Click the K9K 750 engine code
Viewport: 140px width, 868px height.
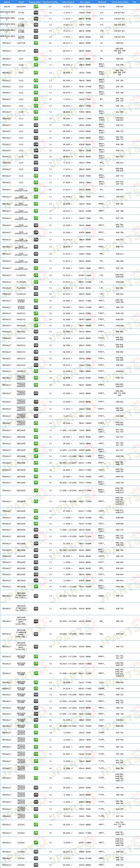(x=120, y=787)
